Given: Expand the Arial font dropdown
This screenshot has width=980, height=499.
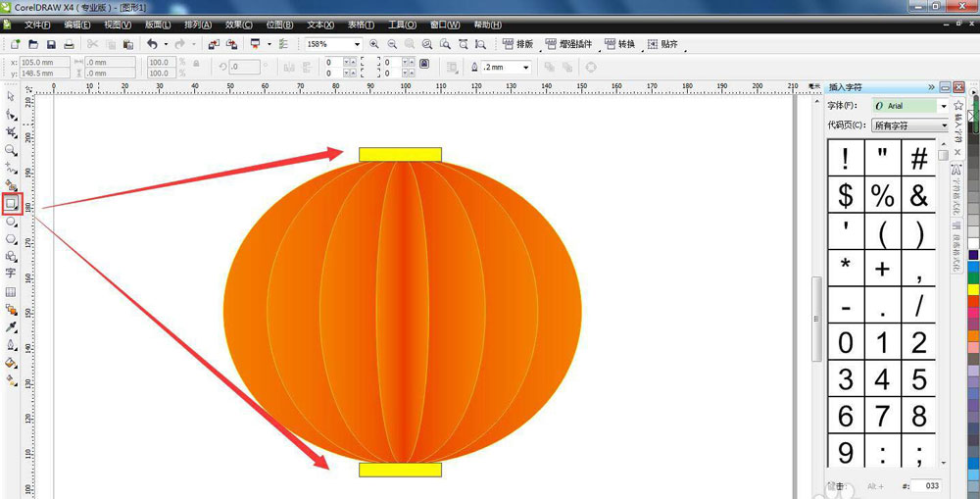Looking at the screenshot, I should (944, 106).
